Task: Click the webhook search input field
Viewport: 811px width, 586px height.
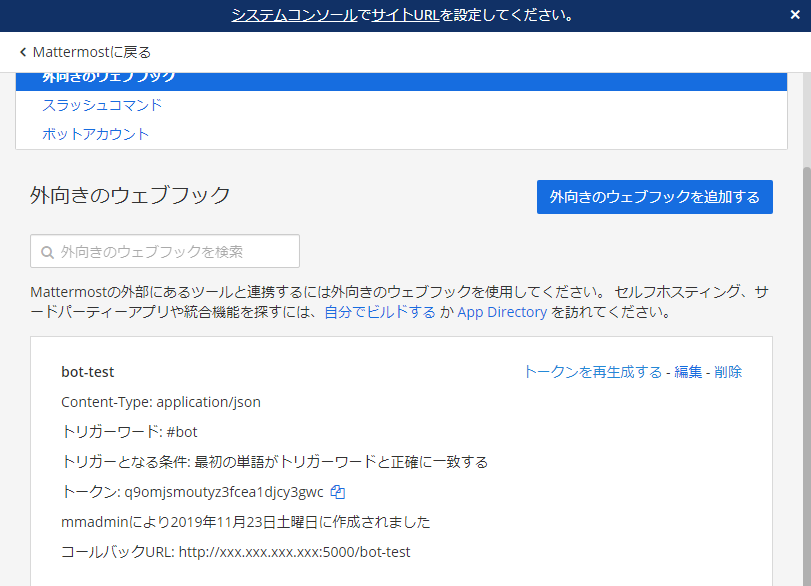Action: click(x=165, y=251)
